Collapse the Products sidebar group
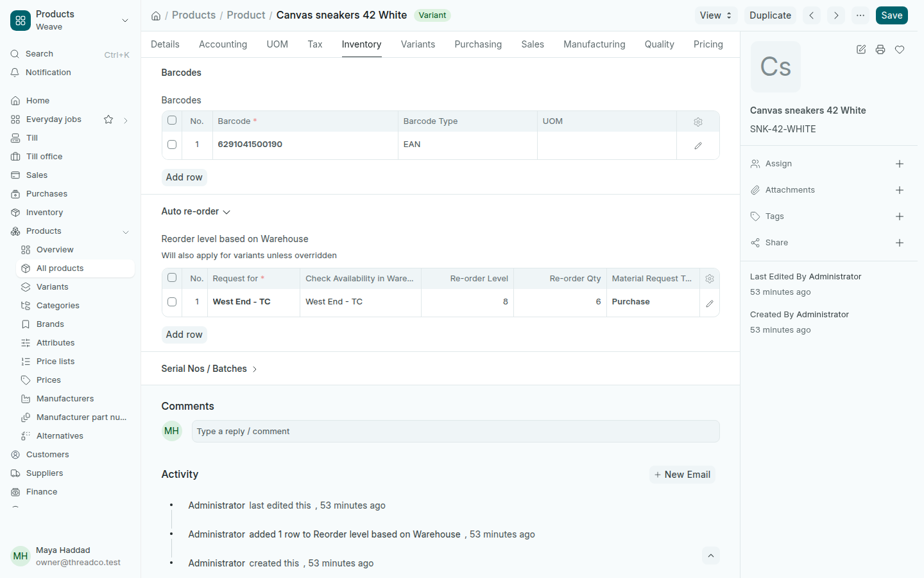The height and width of the screenshot is (578, 924). (x=126, y=232)
